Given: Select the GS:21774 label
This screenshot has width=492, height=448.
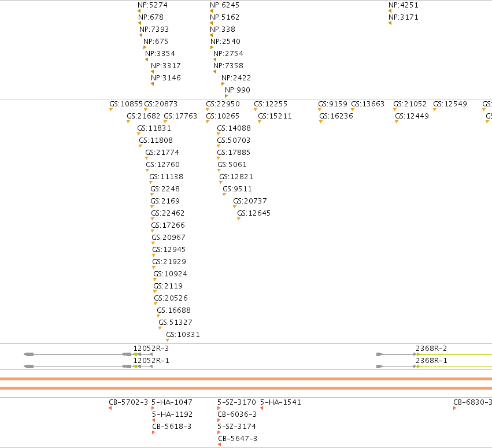Looking at the screenshot, I should tap(162, 153).
